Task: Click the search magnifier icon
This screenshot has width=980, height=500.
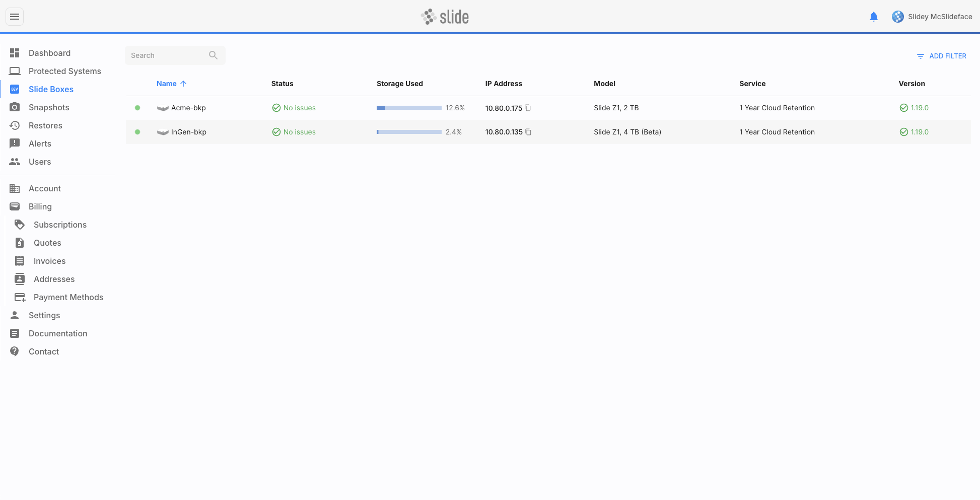Action: coord(213,55)
